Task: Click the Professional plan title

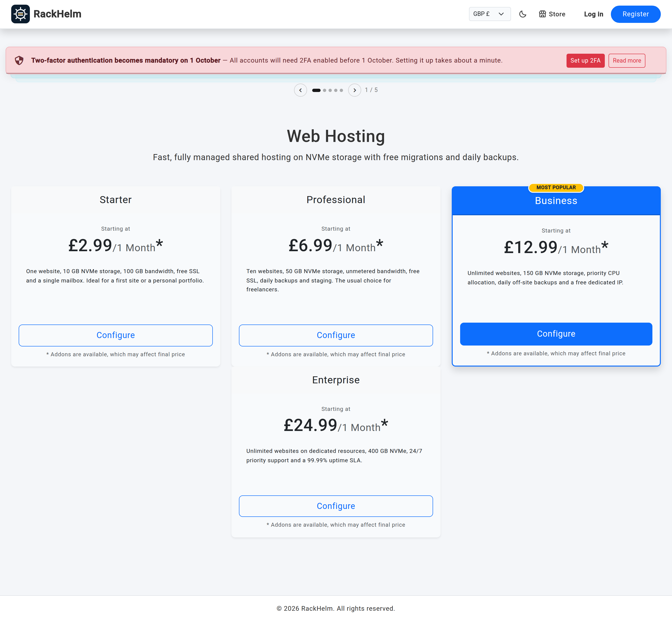Action: pos(336,200)
